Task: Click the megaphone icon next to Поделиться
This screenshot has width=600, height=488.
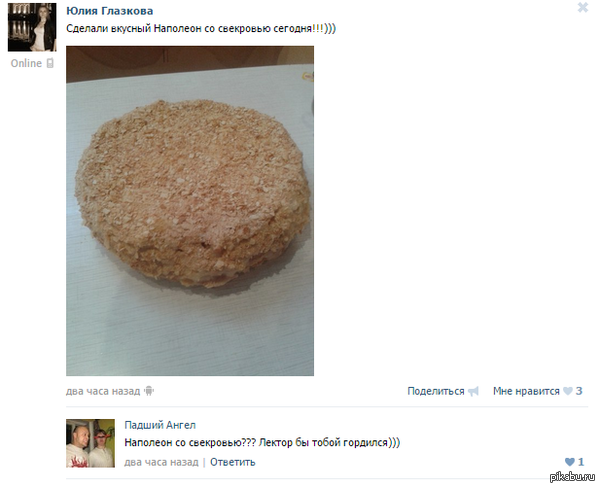Action: point(473,391)
